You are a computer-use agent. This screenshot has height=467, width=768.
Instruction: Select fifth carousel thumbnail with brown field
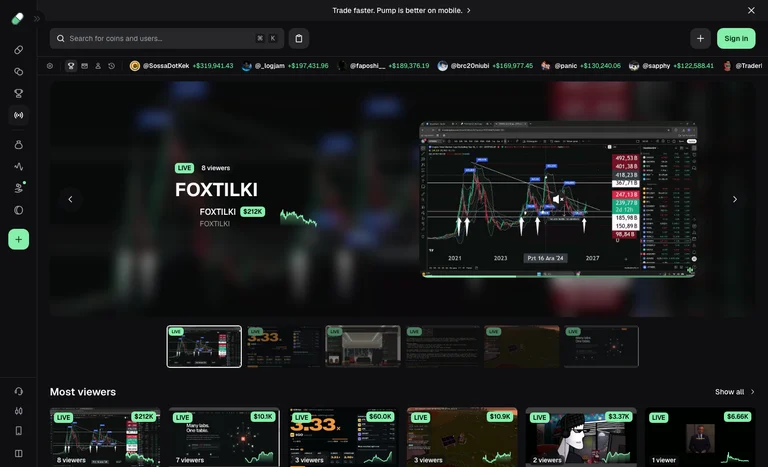coord(522,346)
